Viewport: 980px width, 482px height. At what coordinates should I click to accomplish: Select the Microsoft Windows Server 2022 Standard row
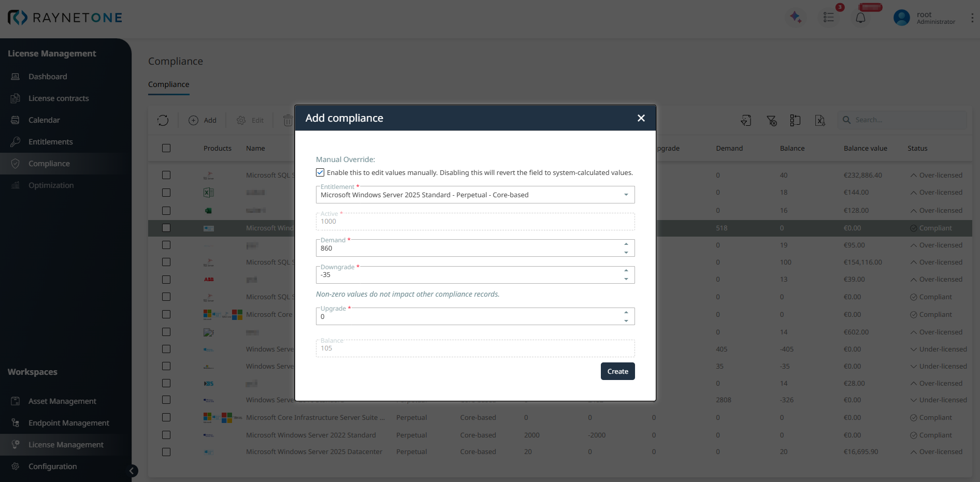tap(166, 435)
